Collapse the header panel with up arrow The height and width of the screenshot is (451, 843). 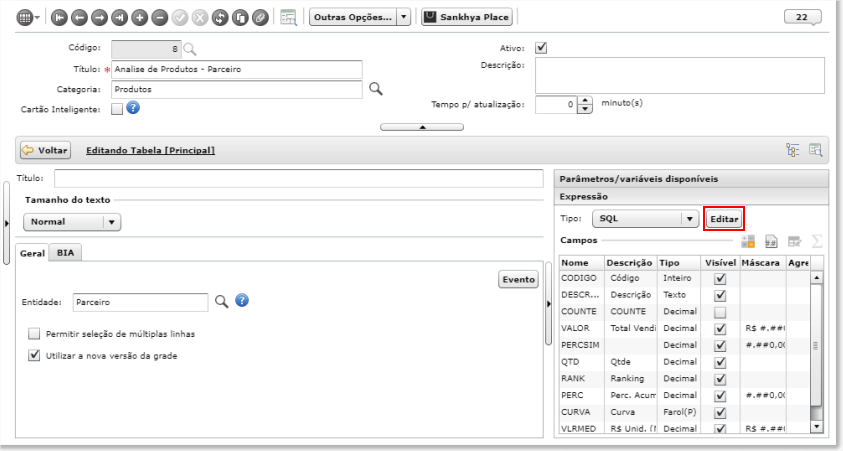[x=422, y=127]
